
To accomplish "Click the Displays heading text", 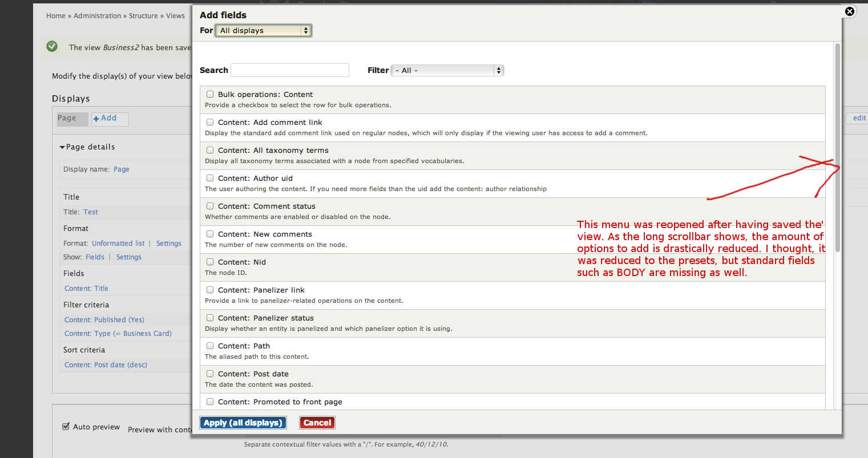I will point(71,99).
